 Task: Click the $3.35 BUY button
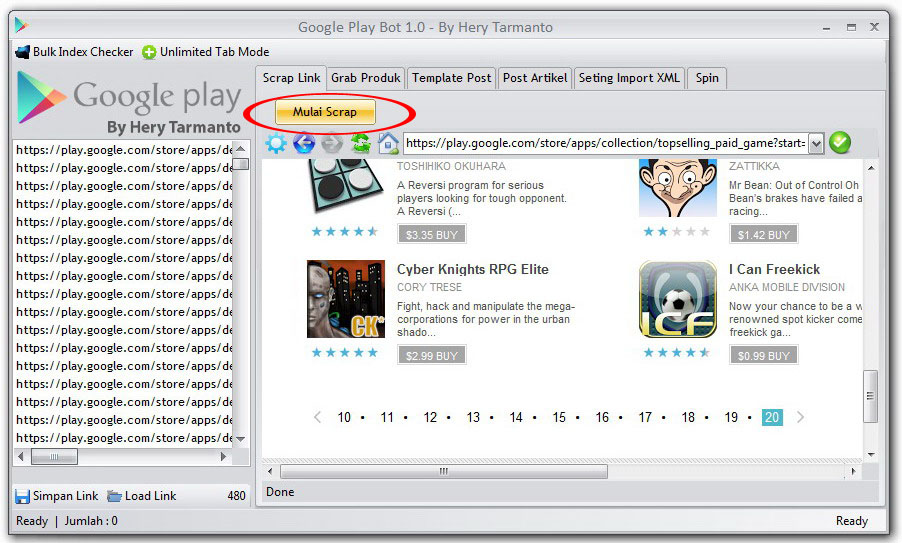coord(431,235)
